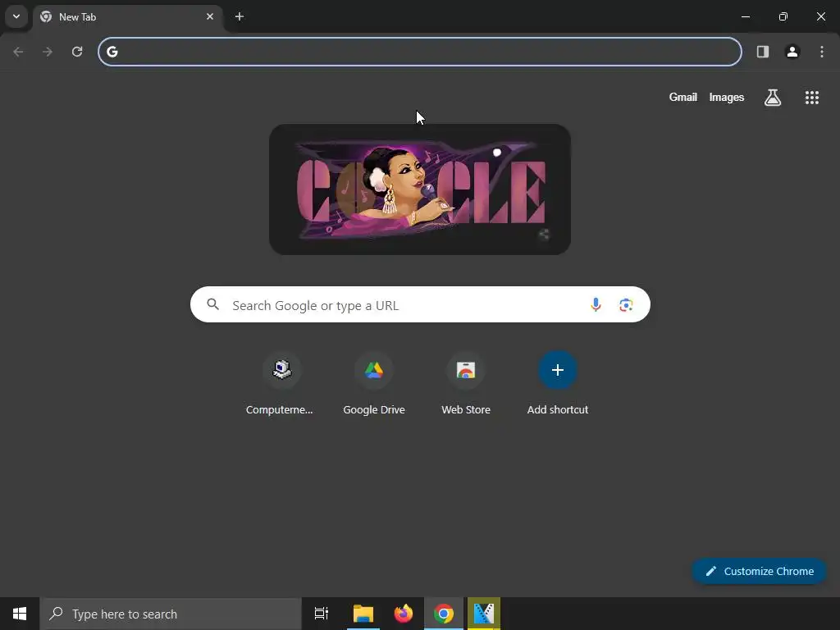Open the Google apps grid
840x630 pixels.
(811, 98)
